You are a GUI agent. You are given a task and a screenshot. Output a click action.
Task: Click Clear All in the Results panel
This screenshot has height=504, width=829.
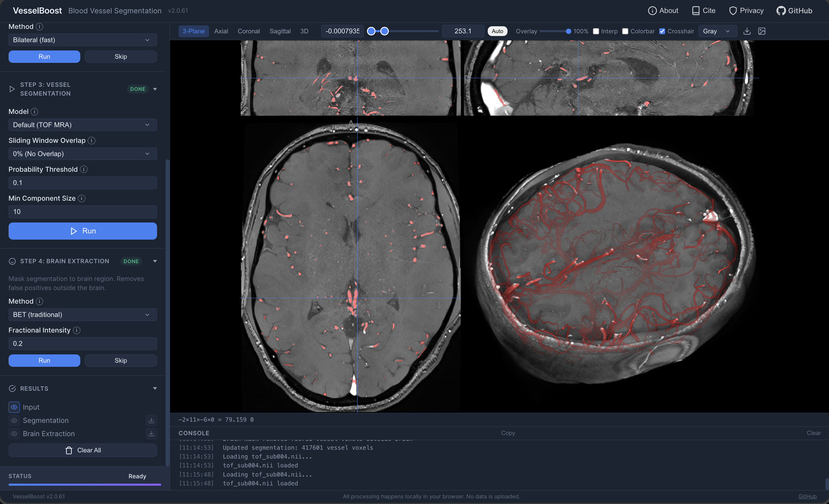(x=82, y=450)
